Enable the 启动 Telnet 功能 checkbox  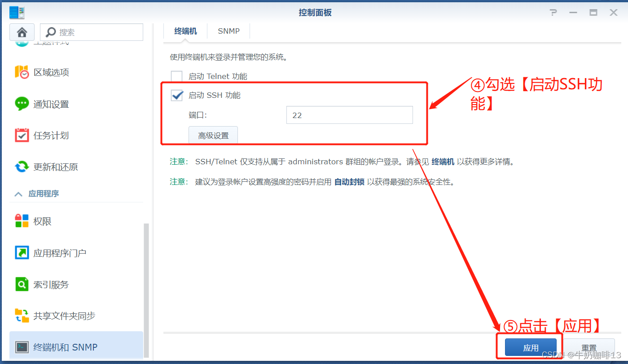pyautogui.click(x=177, y=76)
